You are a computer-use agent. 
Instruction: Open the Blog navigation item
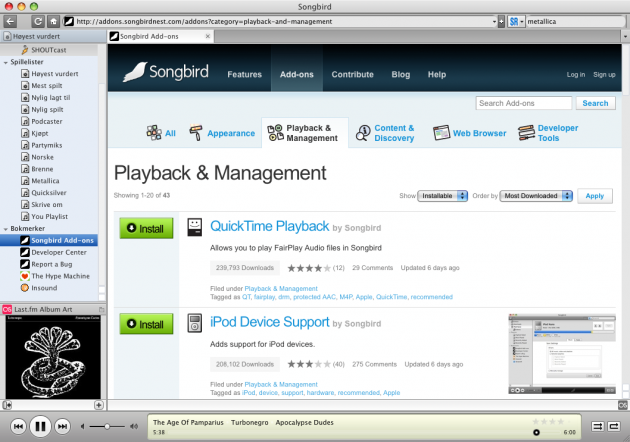tap(401, 74)
